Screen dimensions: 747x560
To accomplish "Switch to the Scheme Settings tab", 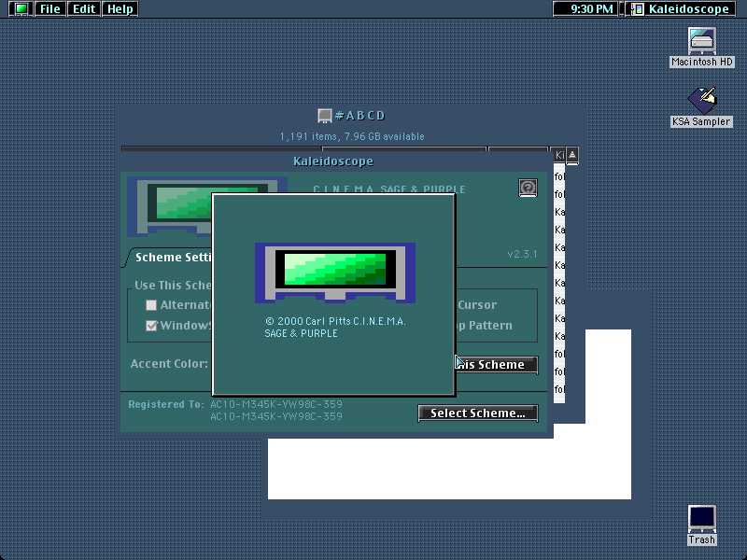I will 173,258.
